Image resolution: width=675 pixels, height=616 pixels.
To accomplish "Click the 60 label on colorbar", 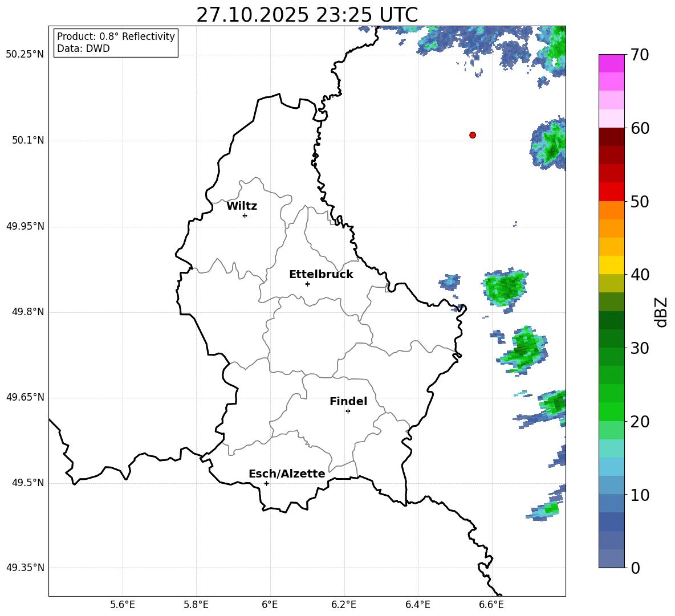I will [x=640, y=128].
